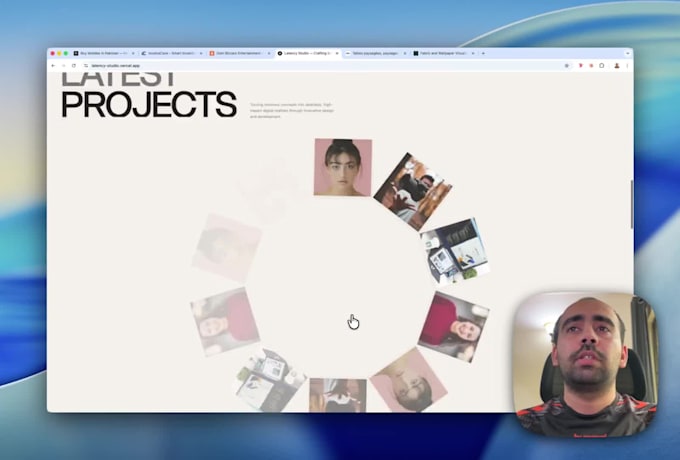The image size is (680, 460).
Task: Close the InvoiceCore tab
Action: [x=201, y=53]
